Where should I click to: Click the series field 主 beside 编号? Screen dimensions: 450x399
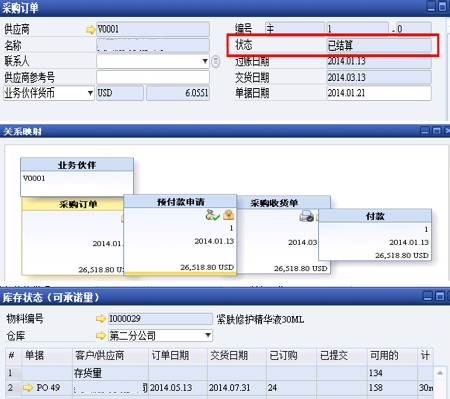[295, 29]
